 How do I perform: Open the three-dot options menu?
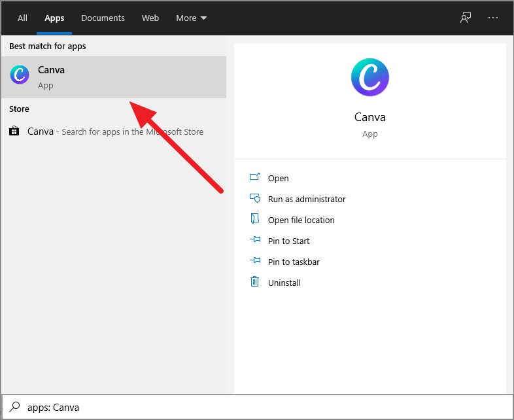(x=493, y=18)
